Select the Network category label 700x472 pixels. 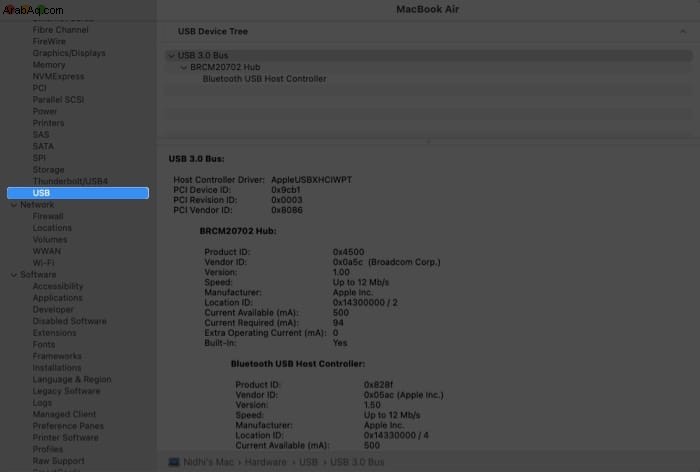[x=37, y=205]
